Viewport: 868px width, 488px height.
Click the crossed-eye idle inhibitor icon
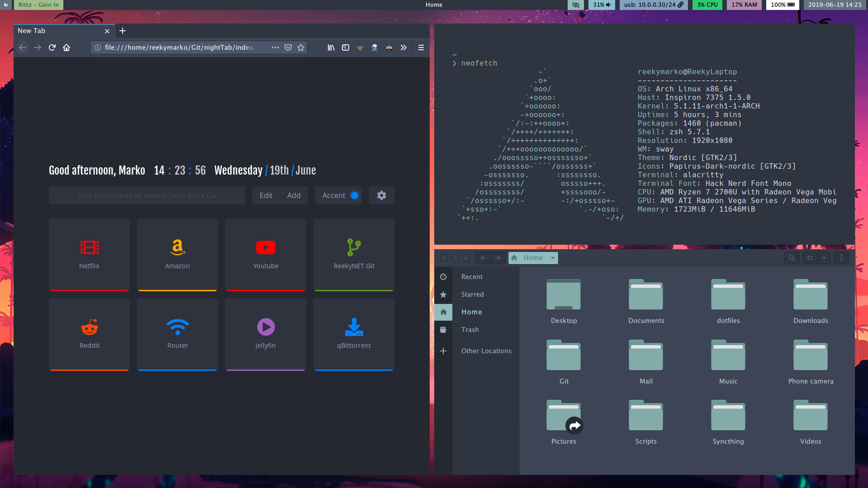coord(576,5)
